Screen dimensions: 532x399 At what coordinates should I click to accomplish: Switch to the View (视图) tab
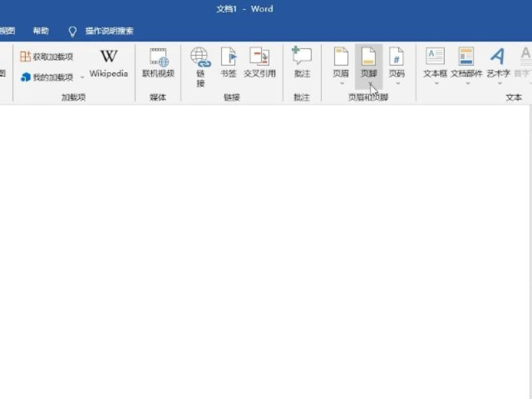[7, 31]
